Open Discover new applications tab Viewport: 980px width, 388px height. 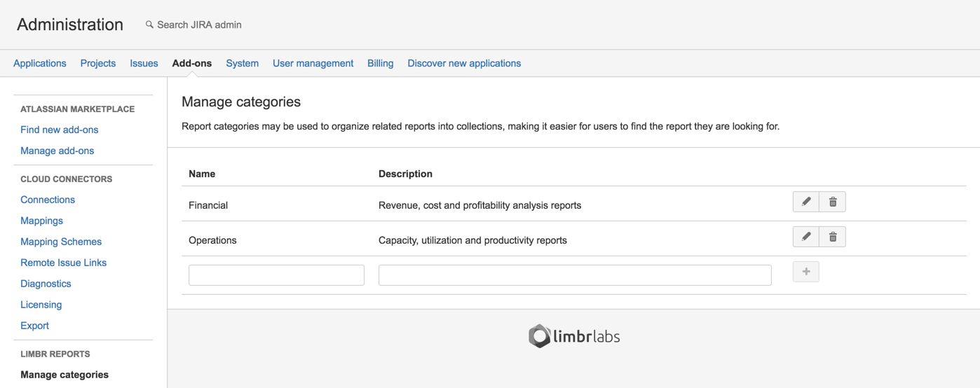pyautogui.click(x=464, y=63)
